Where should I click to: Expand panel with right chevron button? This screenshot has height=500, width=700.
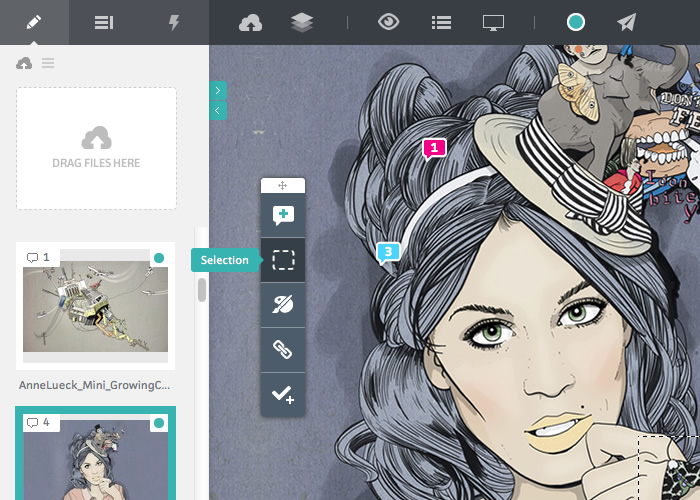coord(218,91)
